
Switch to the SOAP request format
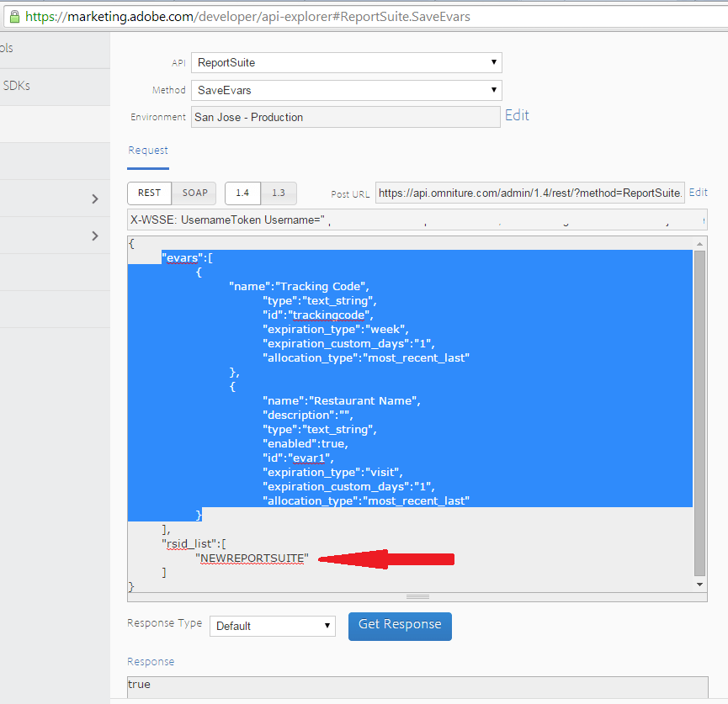coord(194,193)
